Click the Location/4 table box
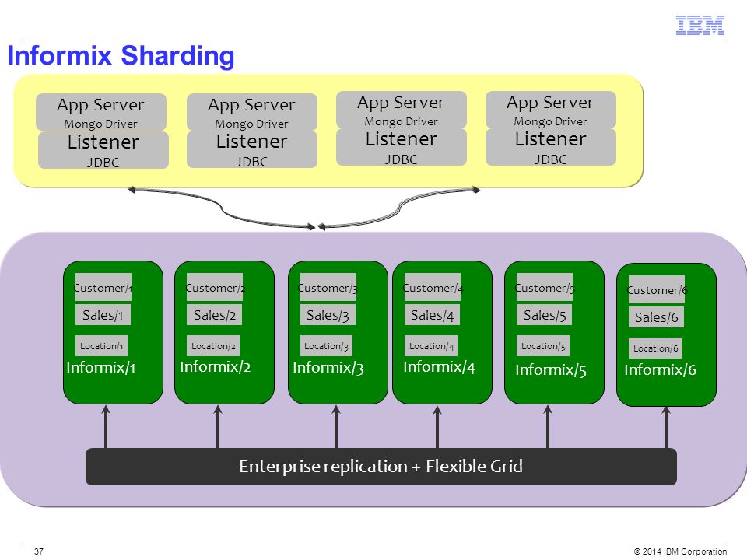Viewport: 747px width, 560px height. 431,345
